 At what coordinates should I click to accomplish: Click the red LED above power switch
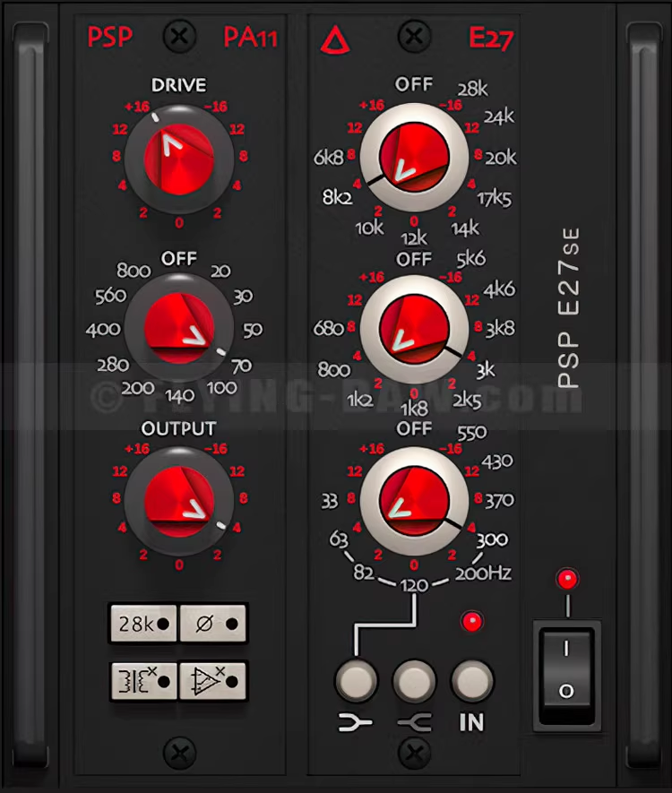(567, 579)
